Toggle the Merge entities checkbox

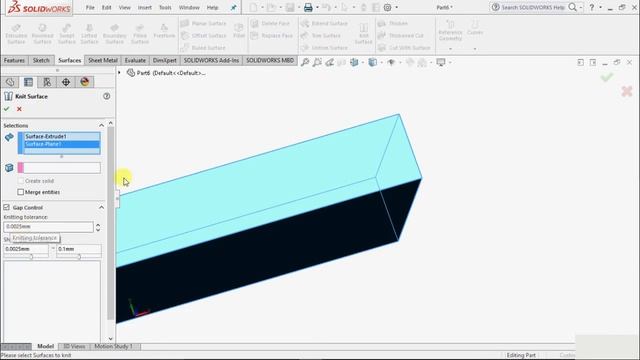(x=20, y=192)
